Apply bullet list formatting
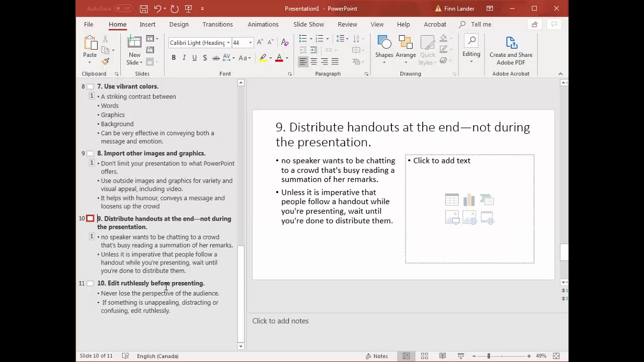This screenshot has width=644, height=362. [x=303, y=39]
